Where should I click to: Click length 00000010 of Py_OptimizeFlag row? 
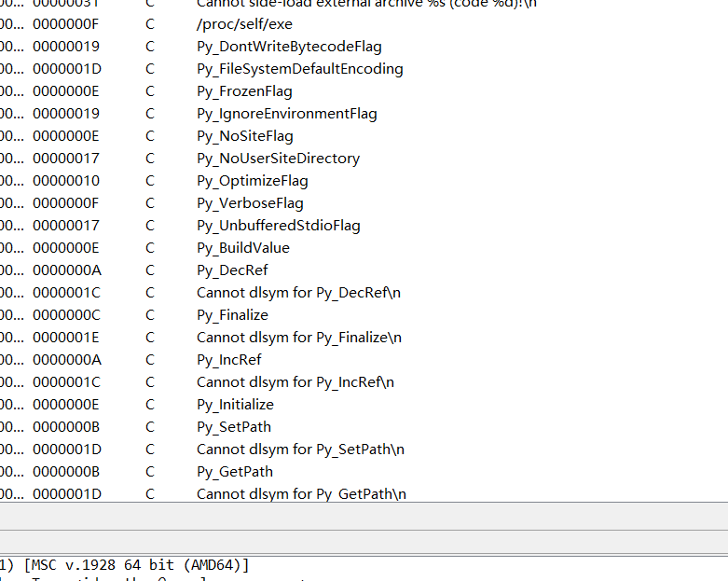66,181
